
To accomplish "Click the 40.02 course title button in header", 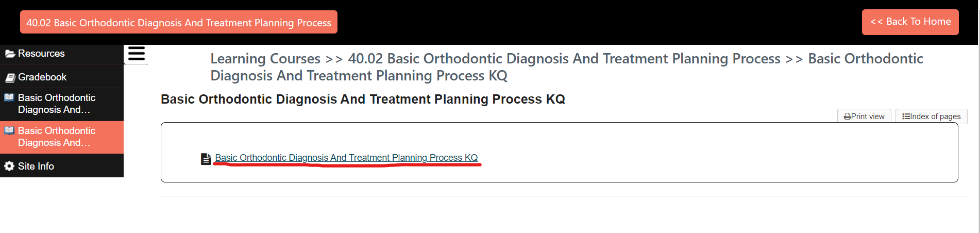I will (x=178, y=22).
